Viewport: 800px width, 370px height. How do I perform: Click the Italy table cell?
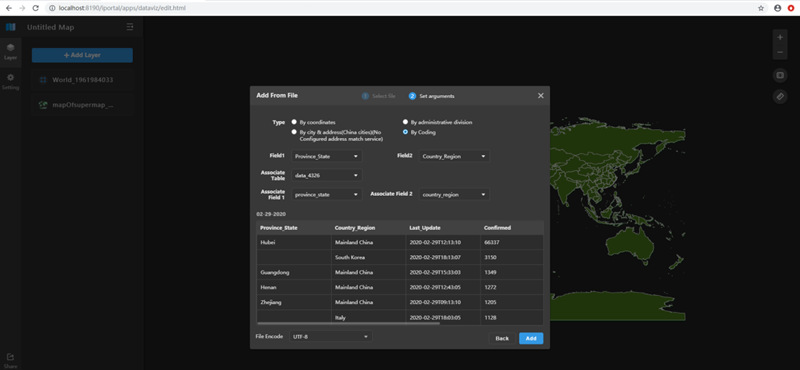(368, 317)
